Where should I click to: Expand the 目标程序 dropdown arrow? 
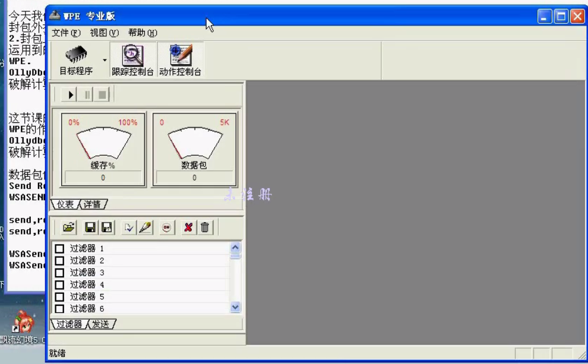pos(105,60)
